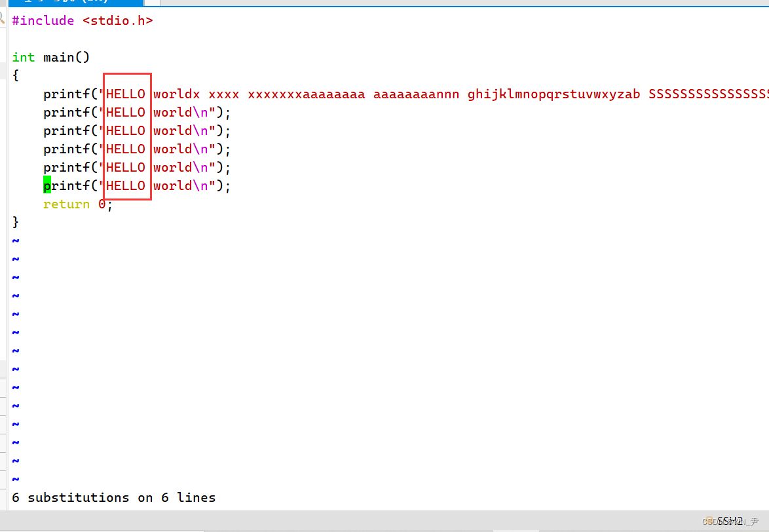The image size is (769, 532).
Task: Click the first tilde below closing brace
Action: pos(16,240)
